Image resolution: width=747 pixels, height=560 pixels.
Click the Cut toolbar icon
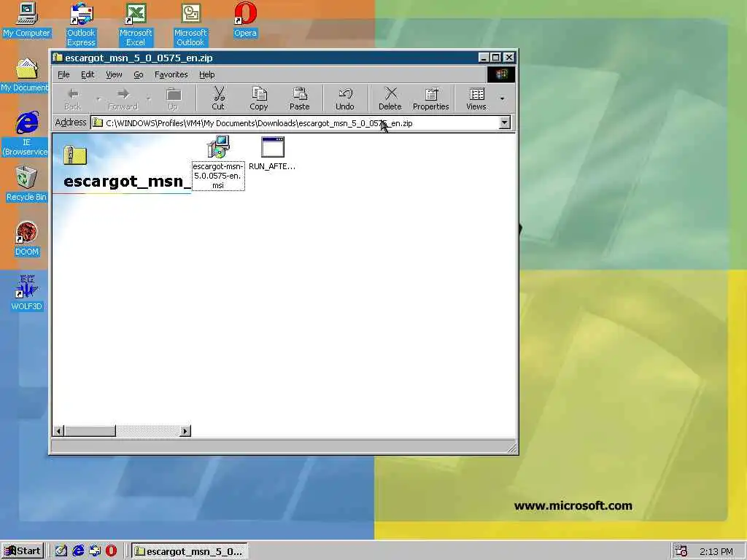pyautogui.click(x=218, y=98)
